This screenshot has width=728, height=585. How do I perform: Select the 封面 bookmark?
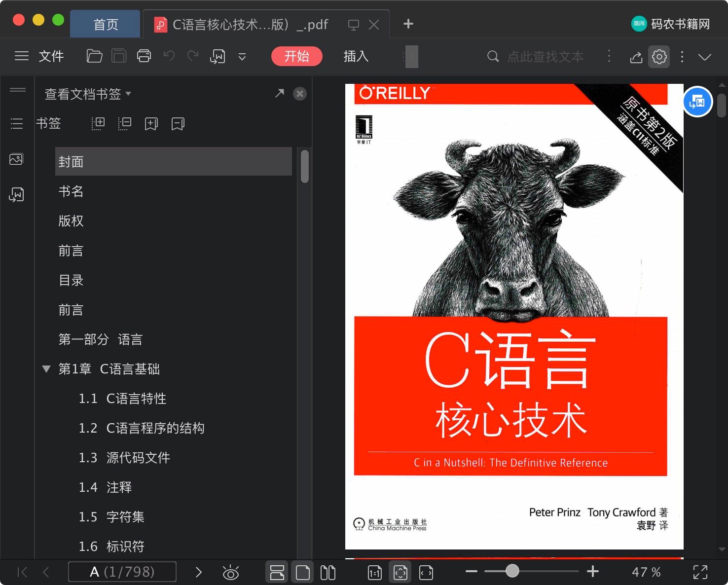coord(174,161)
